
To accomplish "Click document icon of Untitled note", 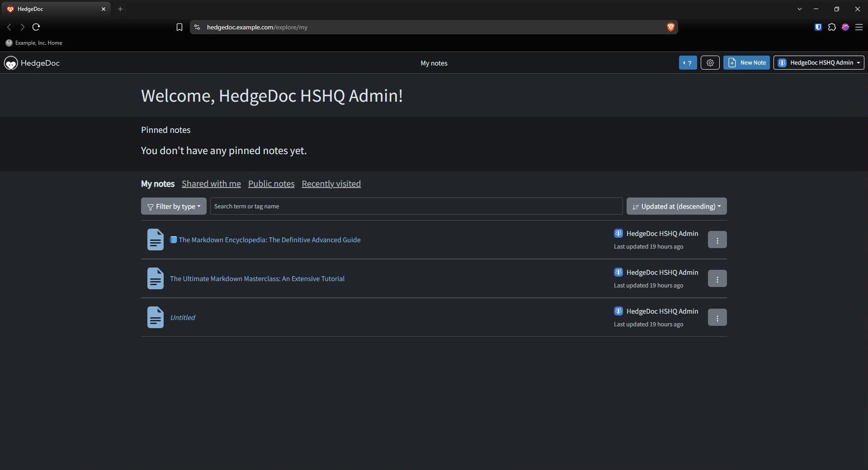I will coord(155,317).
